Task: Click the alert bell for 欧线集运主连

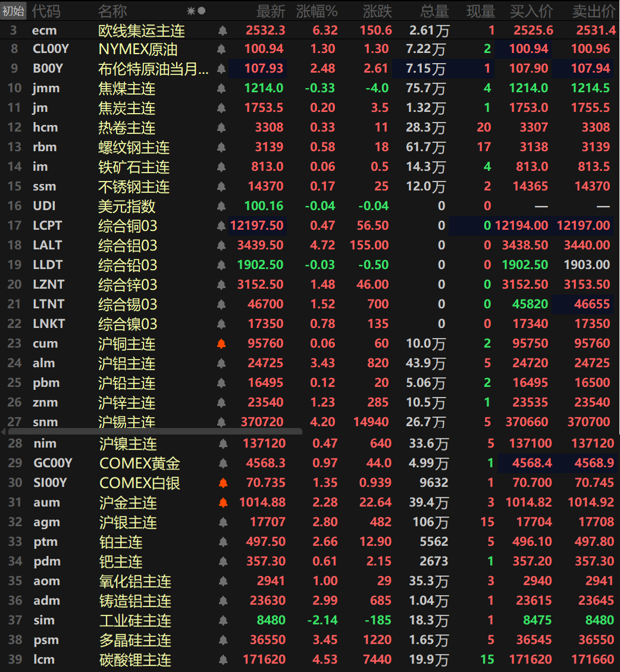Action: [222, 30]
